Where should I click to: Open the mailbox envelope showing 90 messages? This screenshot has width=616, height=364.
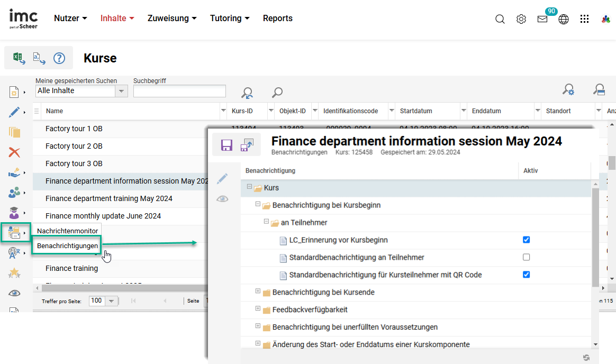(x=542, y=19)
